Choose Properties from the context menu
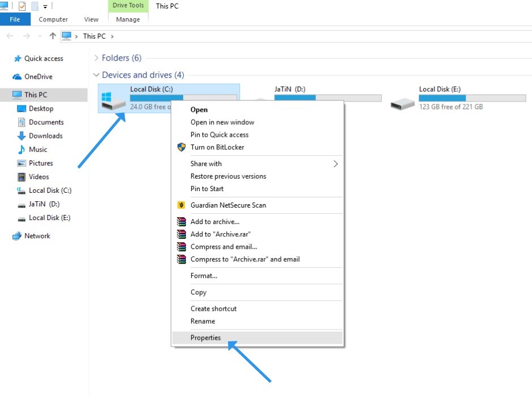Viewport: 532px width, 397px height. pos(206,338)
